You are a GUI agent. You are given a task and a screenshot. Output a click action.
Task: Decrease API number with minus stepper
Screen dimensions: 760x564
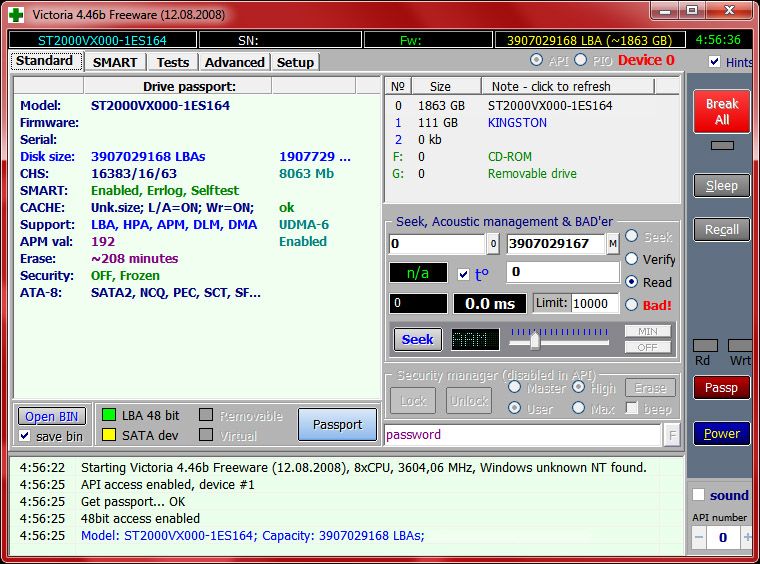pyautogui.click(x=699, y=537)
